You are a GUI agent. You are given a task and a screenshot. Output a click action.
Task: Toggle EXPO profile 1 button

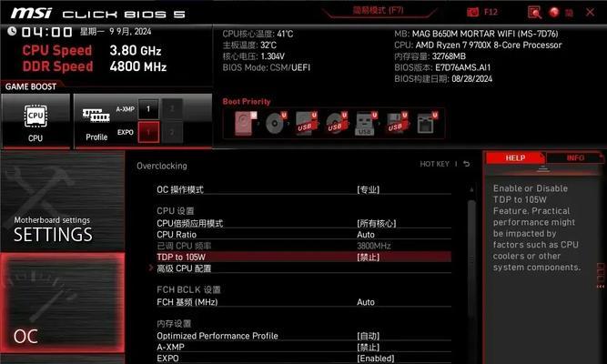[148, 132]
